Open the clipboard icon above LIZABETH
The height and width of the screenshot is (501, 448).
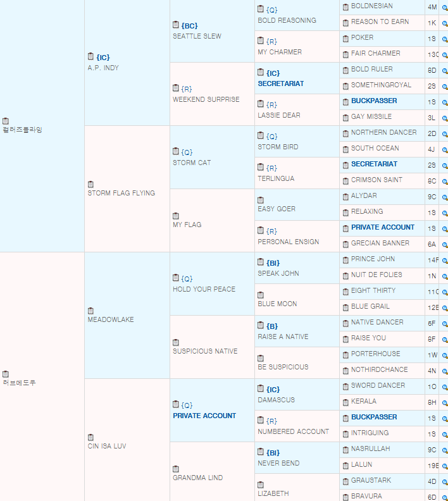coord(261,485)
